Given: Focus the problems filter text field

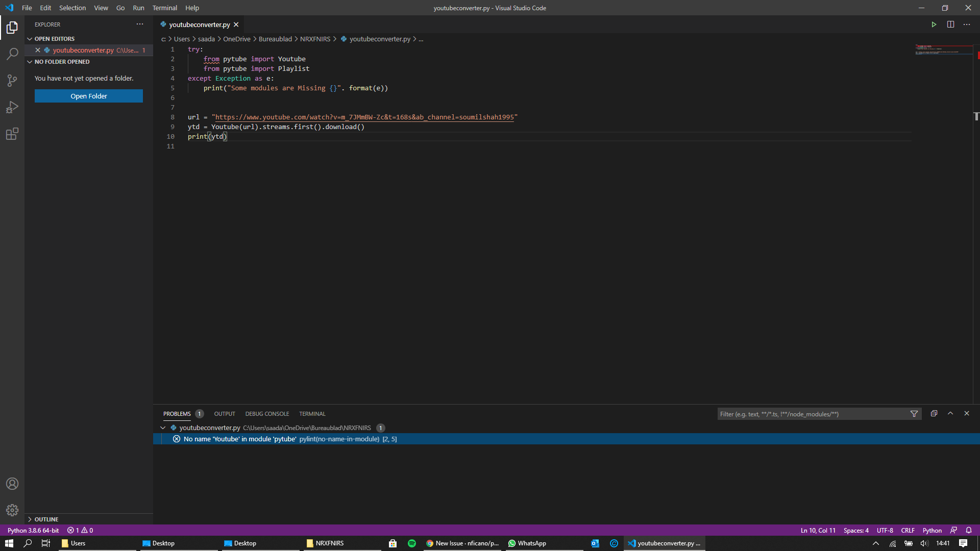Looking at the screenshot, I should coord(812,414).
